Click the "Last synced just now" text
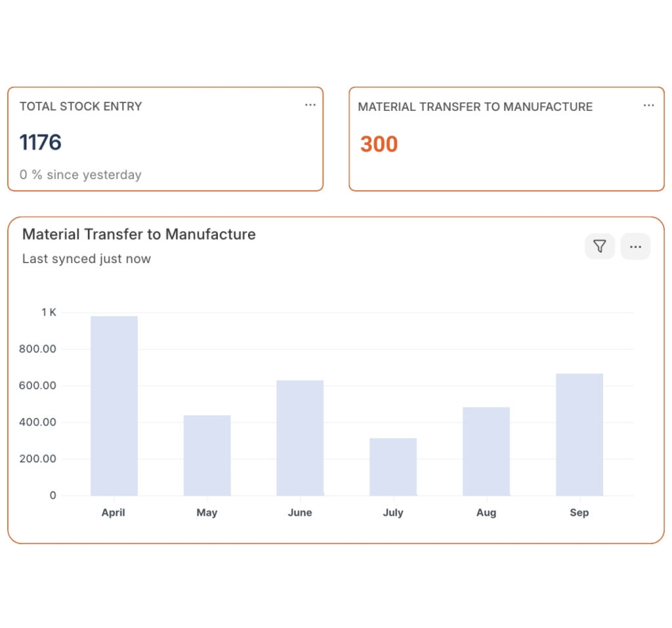Screen dimensions: 672x628 [x=87, y=259]
